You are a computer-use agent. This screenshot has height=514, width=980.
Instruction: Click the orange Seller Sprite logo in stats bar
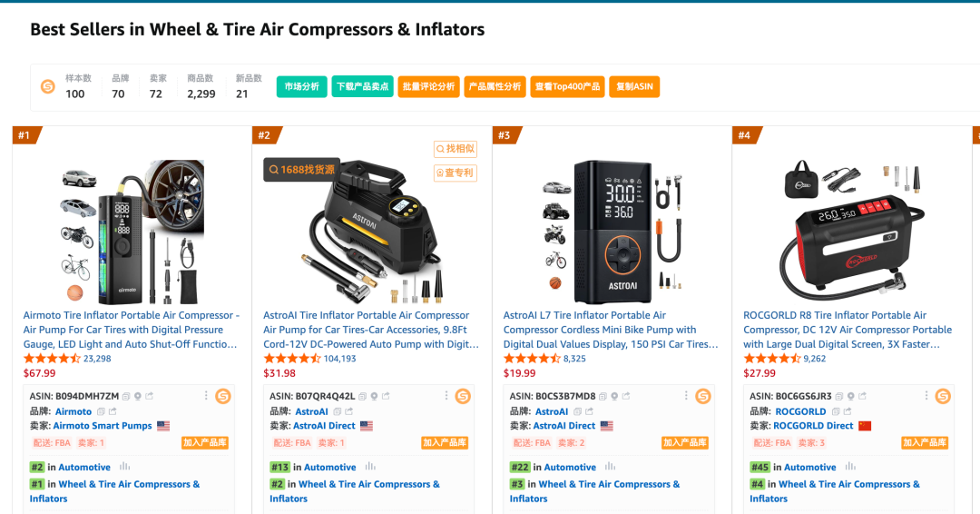47,86
